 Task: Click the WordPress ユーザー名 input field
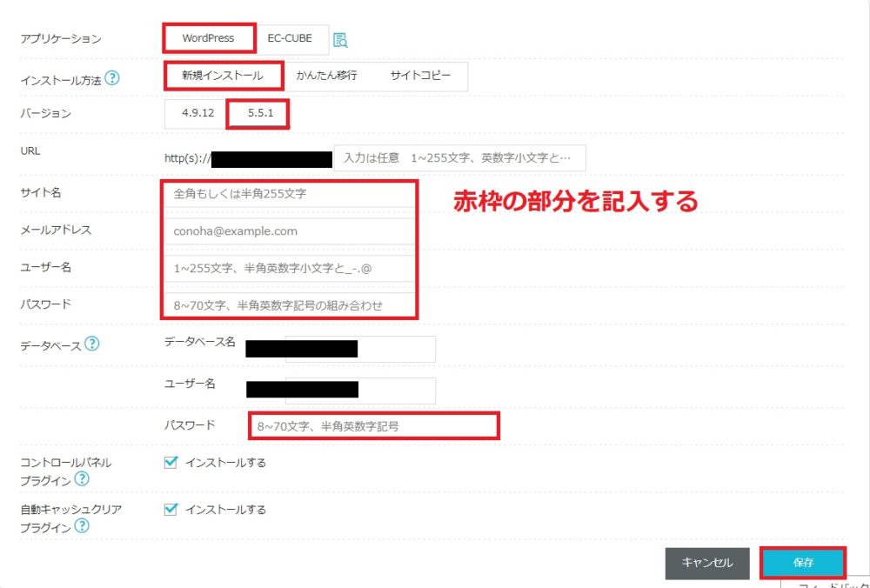(x=289, y=269)
